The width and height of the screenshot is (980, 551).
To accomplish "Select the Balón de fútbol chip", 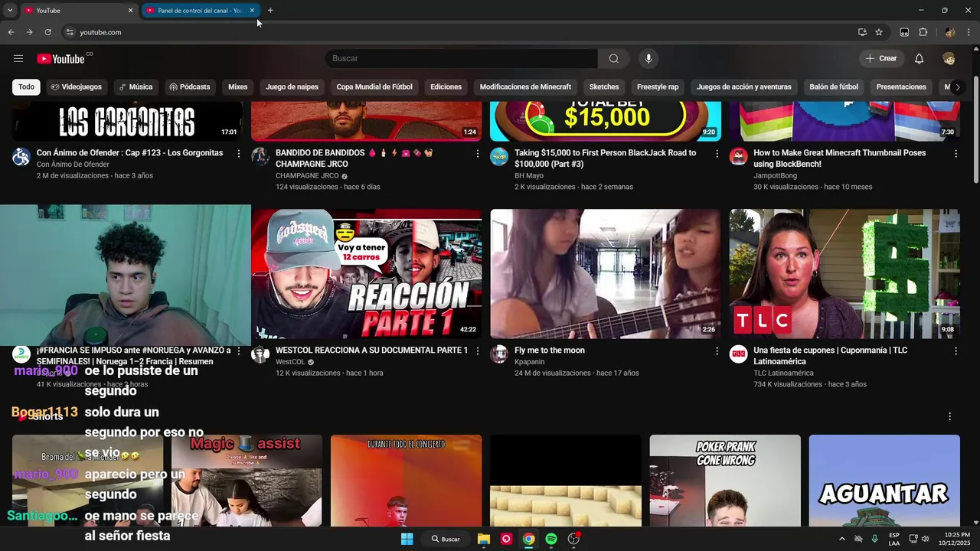I will [834, 87].
